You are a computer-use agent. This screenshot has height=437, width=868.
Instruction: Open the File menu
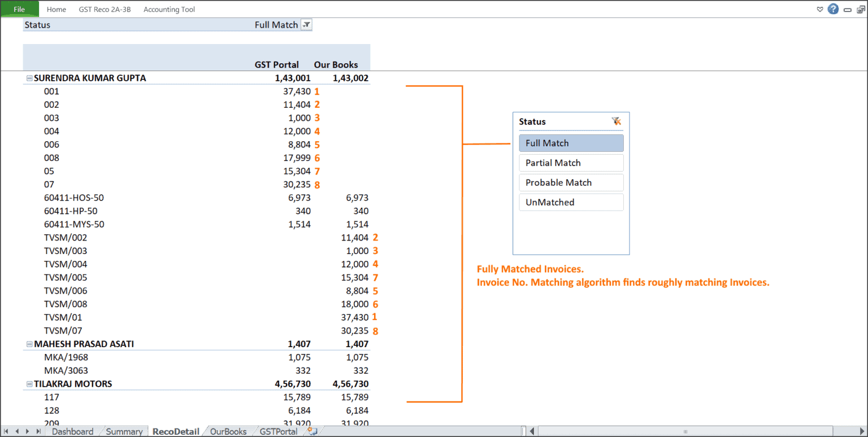point(20,9)
